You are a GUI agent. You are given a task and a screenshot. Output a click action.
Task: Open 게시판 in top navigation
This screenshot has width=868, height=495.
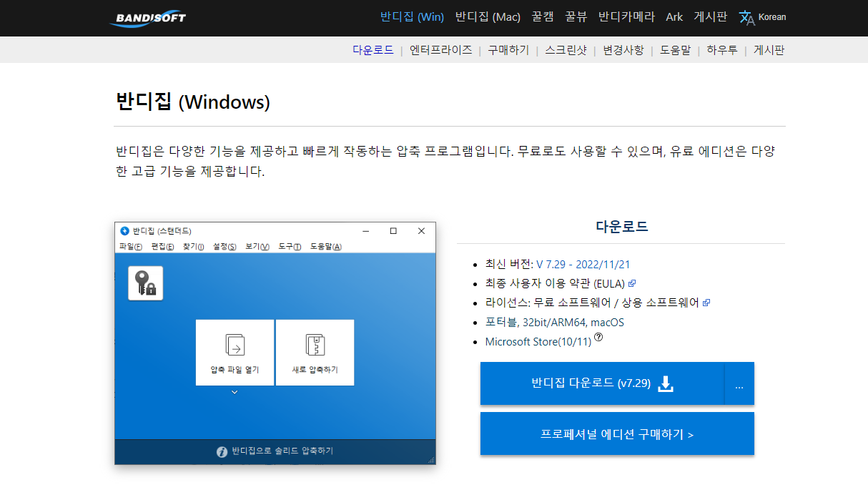coord(711,17)
